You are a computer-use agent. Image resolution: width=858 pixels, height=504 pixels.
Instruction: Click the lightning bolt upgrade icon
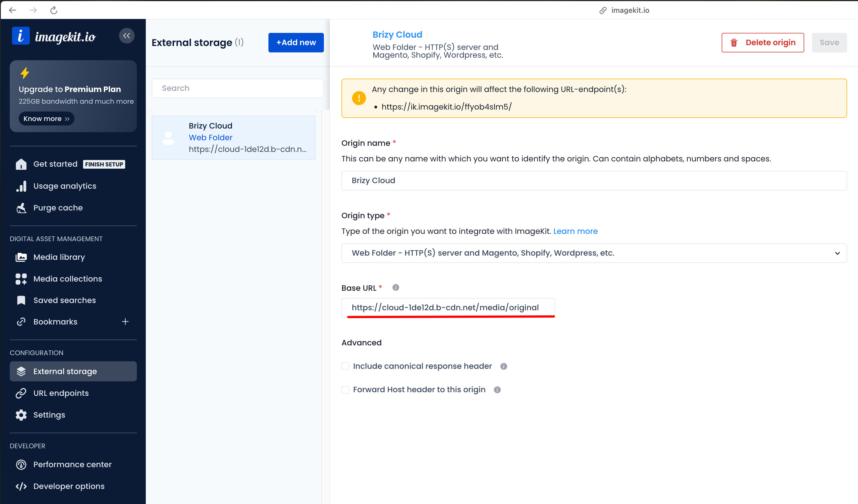pos(25,73)
